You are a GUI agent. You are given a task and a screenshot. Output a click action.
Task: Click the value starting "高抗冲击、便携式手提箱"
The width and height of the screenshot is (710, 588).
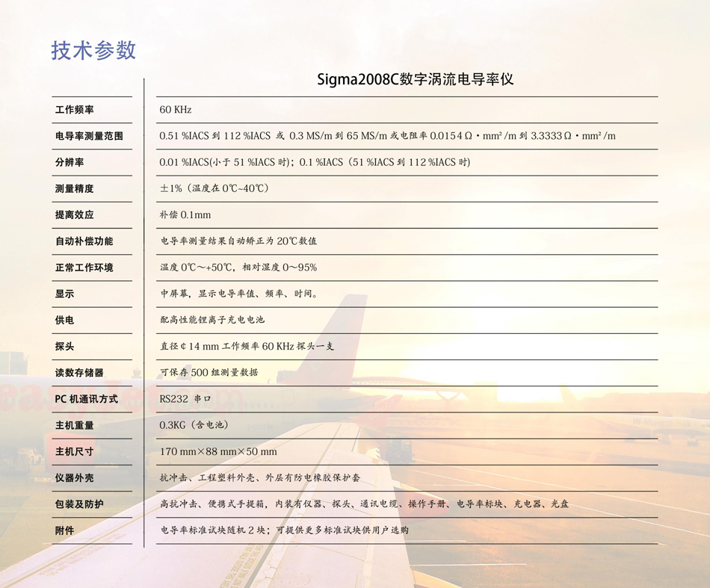364,504
